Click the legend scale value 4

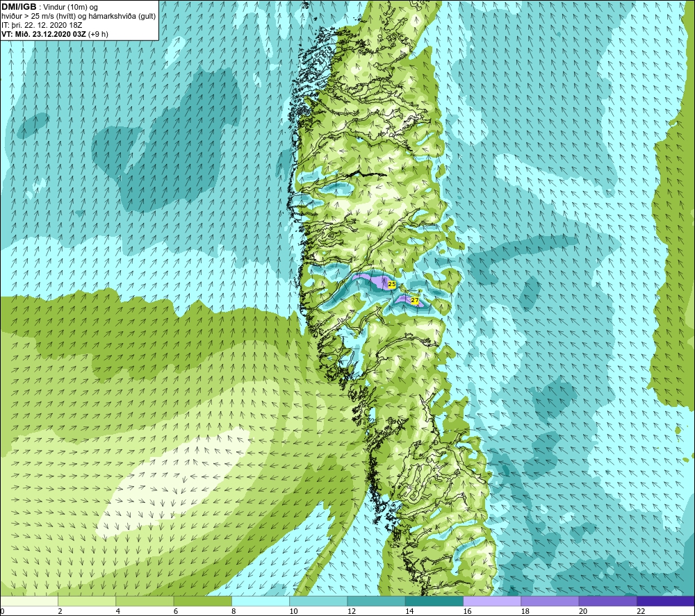[x=118, y=611]
